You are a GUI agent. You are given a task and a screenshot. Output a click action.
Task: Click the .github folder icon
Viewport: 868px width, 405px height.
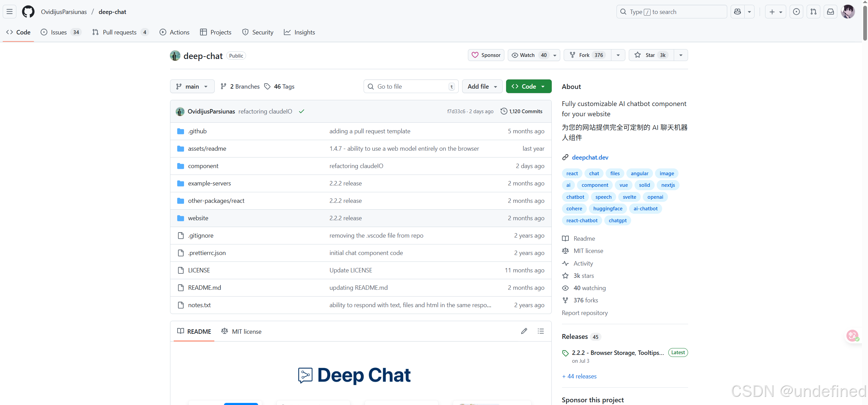pyautogui.click(x=181, y=131)
